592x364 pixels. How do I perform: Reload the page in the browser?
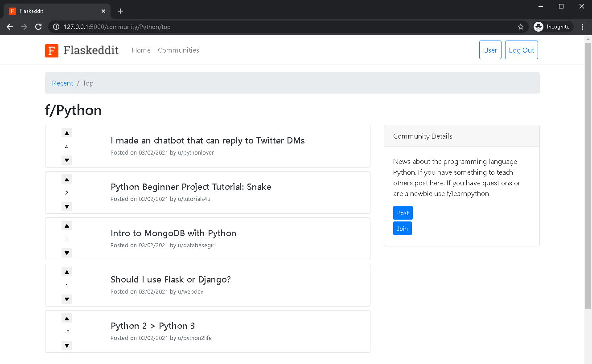[38, 27]
